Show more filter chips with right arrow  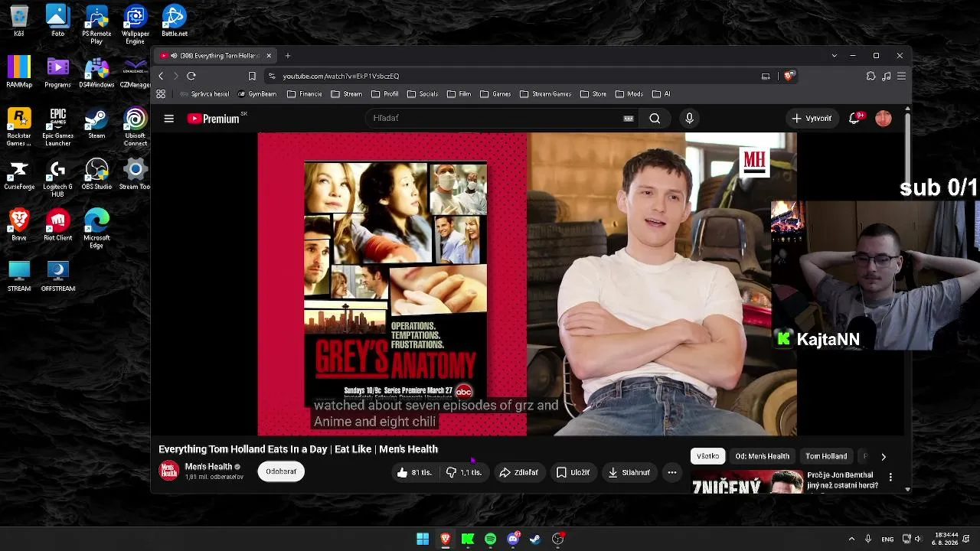pyautogui.click(x=884, y=457)
